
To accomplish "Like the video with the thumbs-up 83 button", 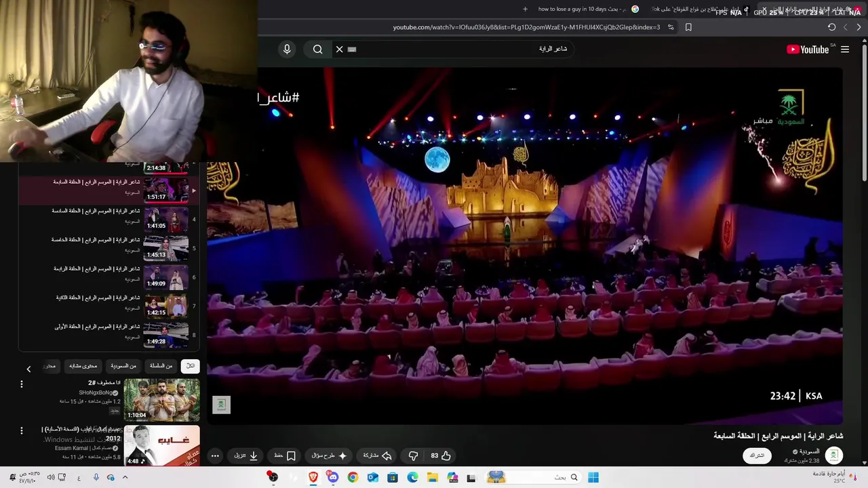I will tap(441, 455).
